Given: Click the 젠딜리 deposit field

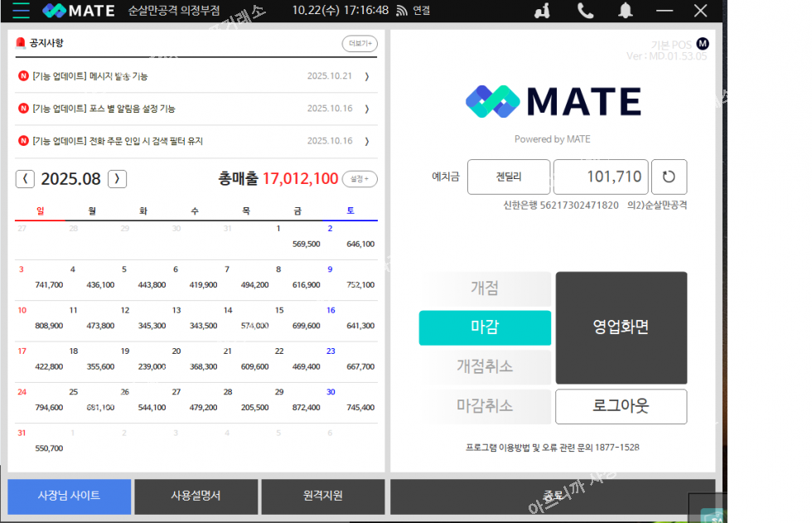Looking at the screenshot, I should click(509, 177).
